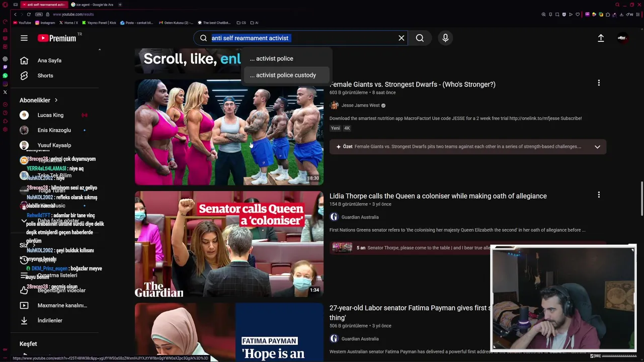The height and width of the screenshot is (362, 644).
Task: Open Instagram icon in Opera sidebar
Action: point(5,84)
